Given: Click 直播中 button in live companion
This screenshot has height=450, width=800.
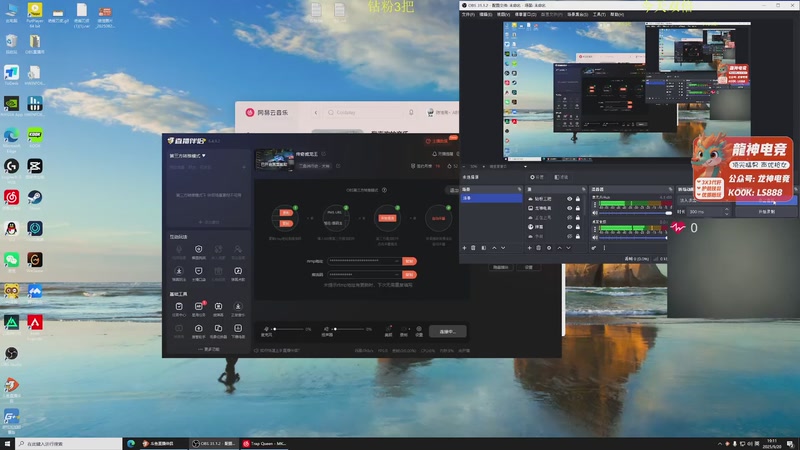Looking at the screenshot, I should pos(447,332).
